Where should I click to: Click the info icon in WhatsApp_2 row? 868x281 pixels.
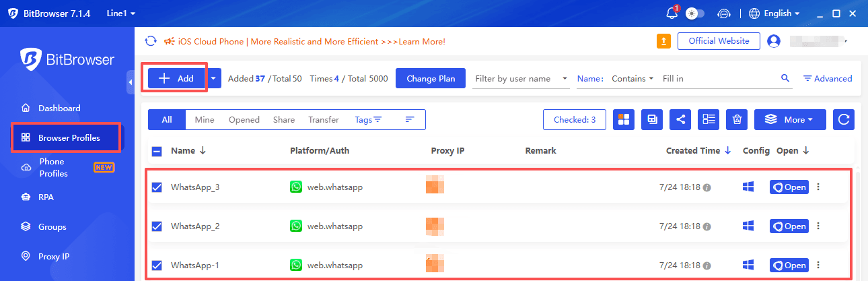click(707, 227)
